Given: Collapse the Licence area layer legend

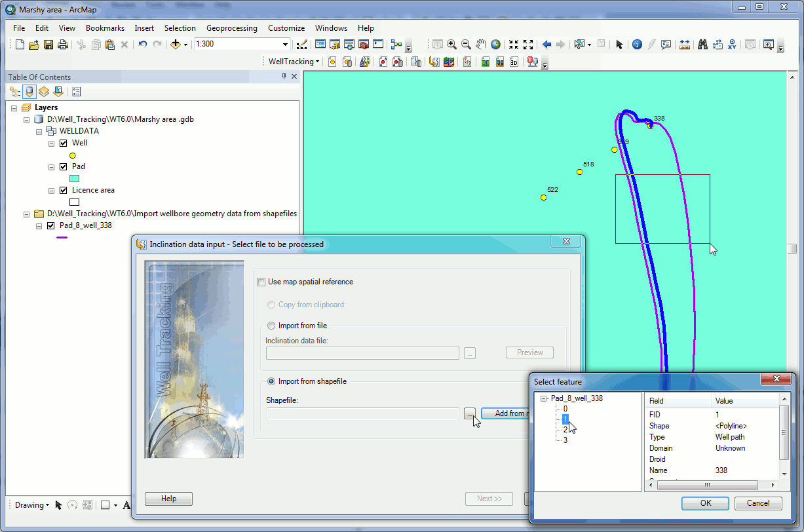Looking at the screenshot, I should coord(51,190).
